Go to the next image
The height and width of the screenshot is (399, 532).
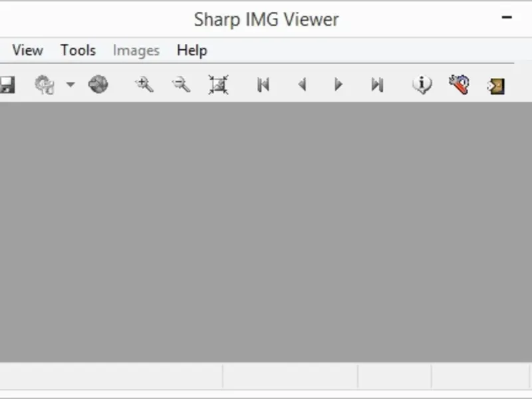click(x=338, y=84)
